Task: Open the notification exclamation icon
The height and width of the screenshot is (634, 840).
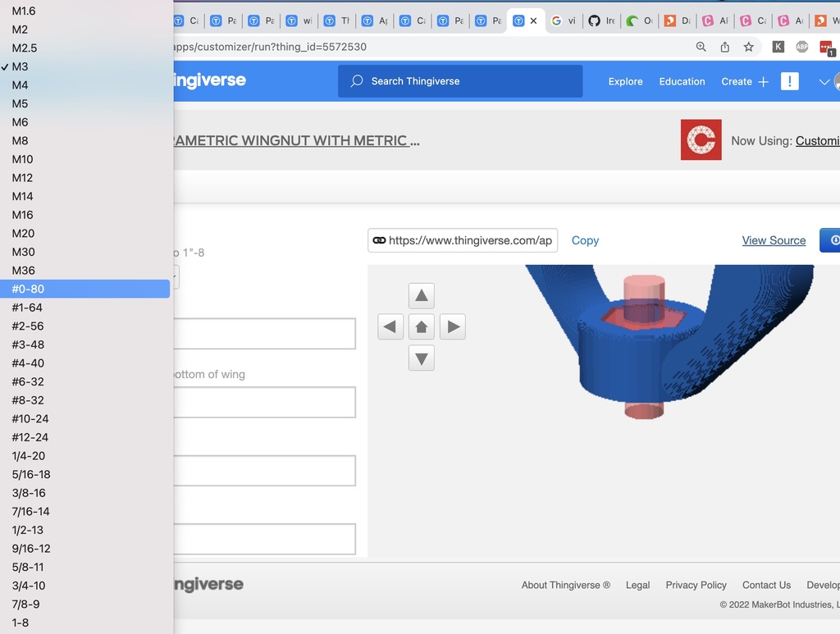Action: click(x=789, y=81)
